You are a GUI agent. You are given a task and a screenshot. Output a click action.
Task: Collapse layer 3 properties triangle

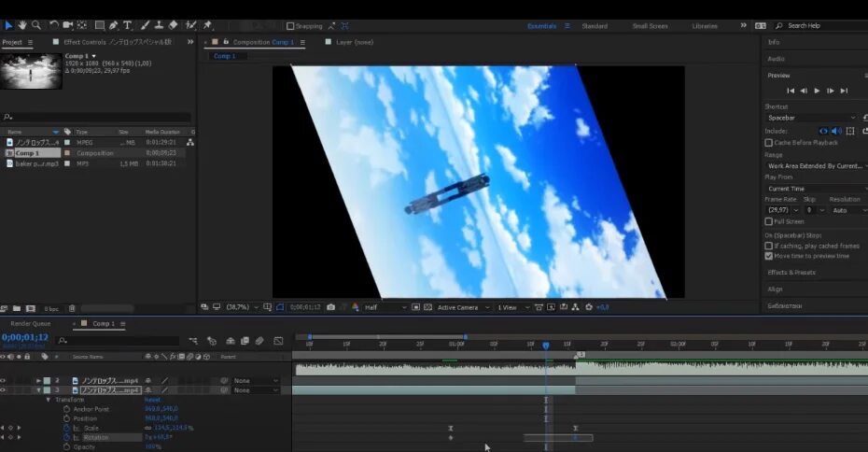click(38, 390)
